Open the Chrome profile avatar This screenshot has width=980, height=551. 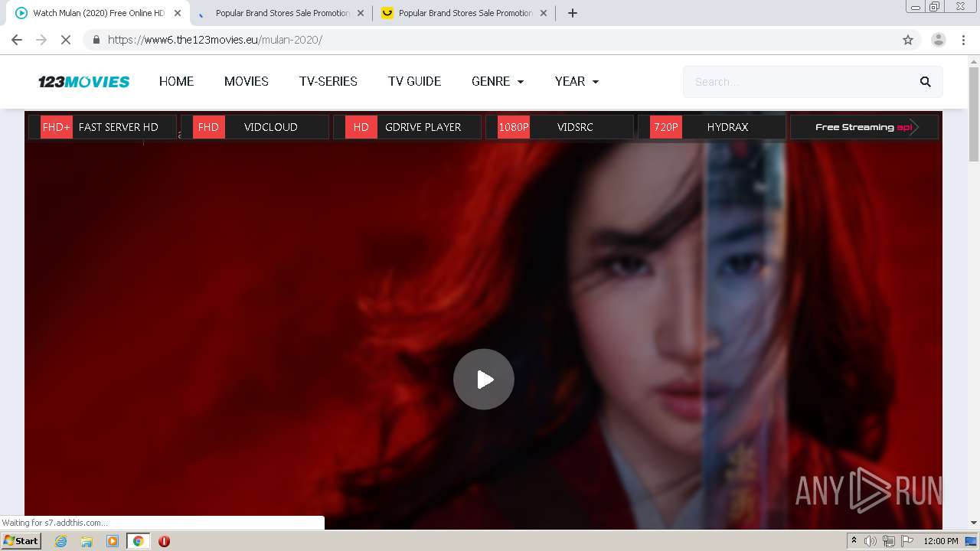939,40
